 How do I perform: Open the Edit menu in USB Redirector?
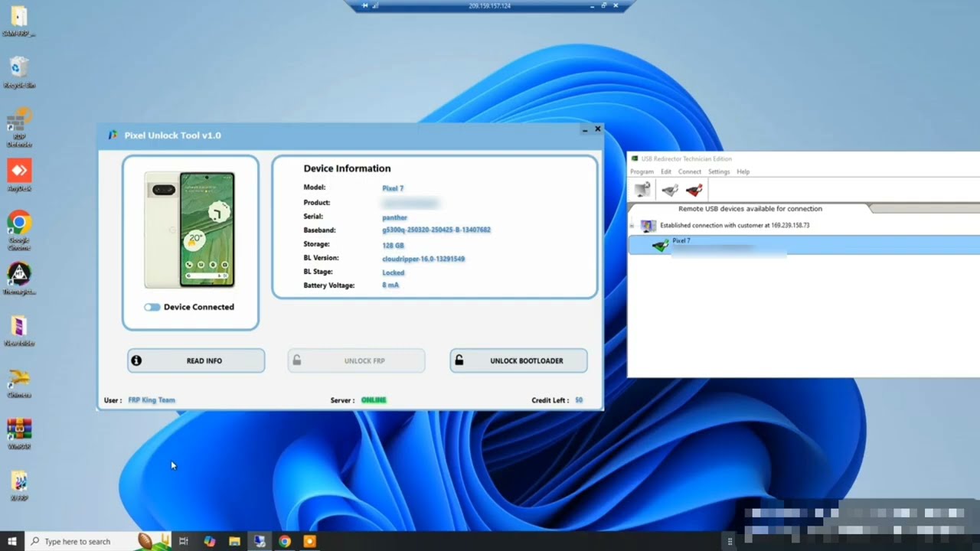[666, 171]
